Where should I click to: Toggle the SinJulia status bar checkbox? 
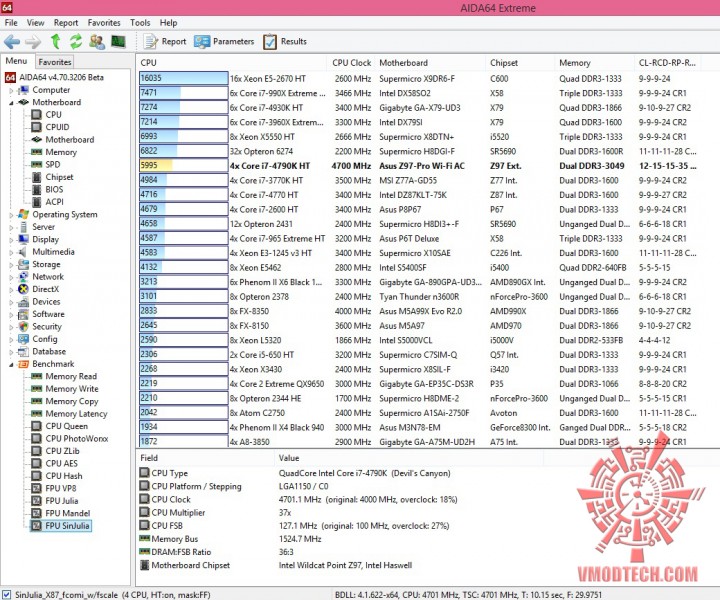point(6,594)
